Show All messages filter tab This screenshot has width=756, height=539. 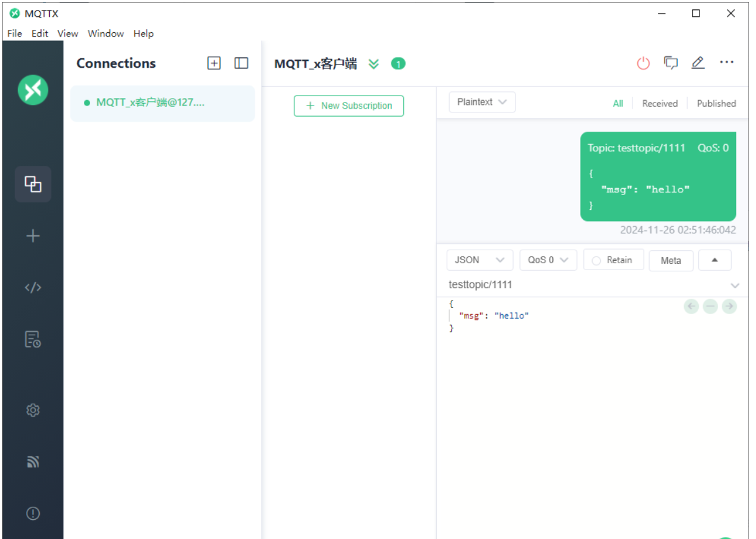(618, 104)
